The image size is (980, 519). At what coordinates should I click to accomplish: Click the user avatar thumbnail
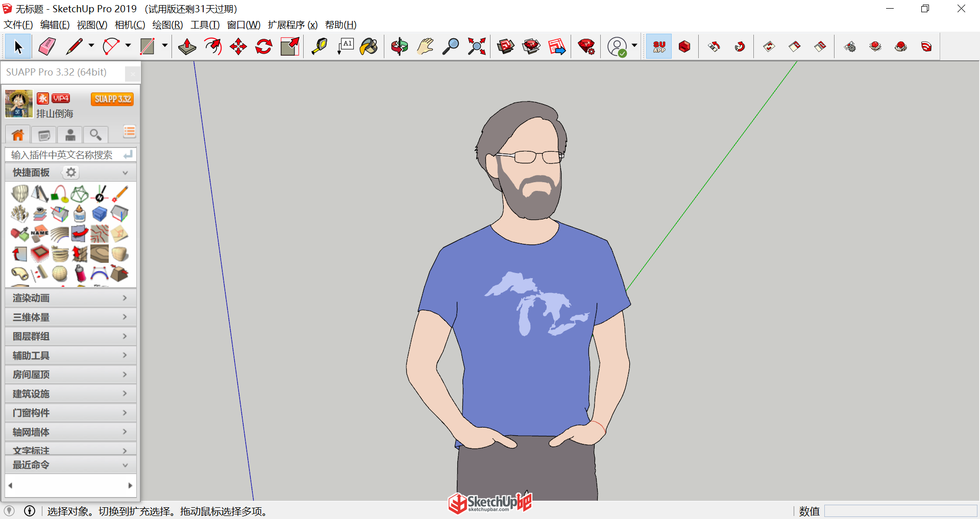coord(19,104)
